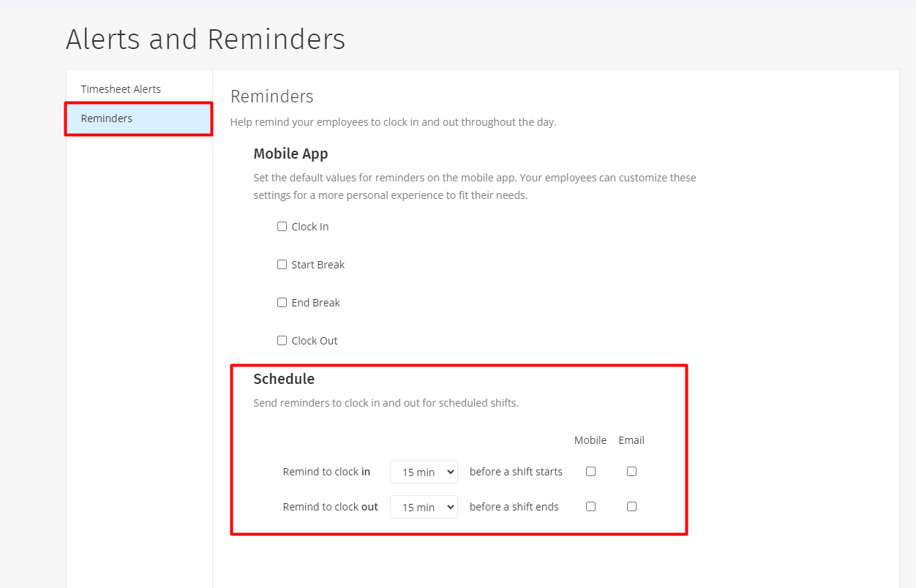This screenshot has height=588, width=916.
Task: Select the Reminders sidebar tab
Action: (107, 118)
